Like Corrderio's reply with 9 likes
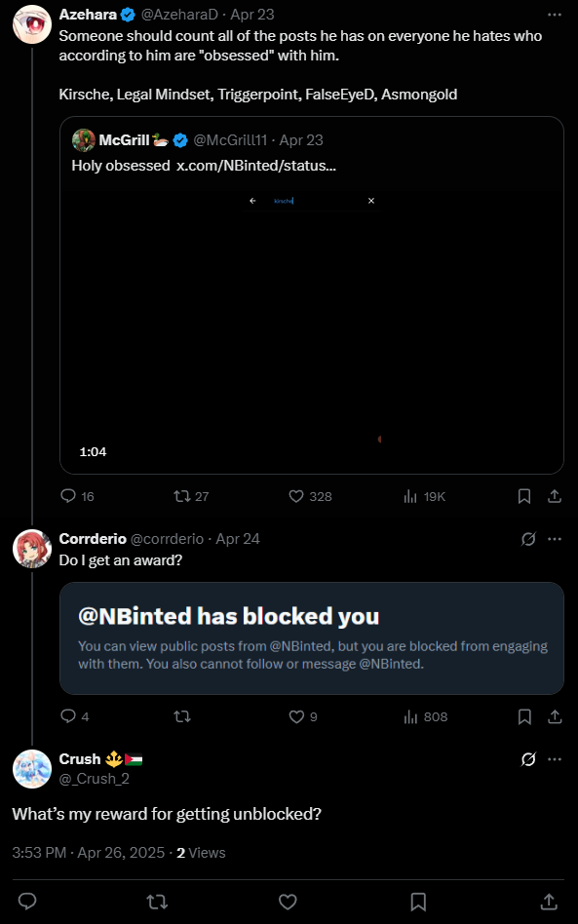The height and width of the screenshot is (924, 578). (x=303, y=716)
